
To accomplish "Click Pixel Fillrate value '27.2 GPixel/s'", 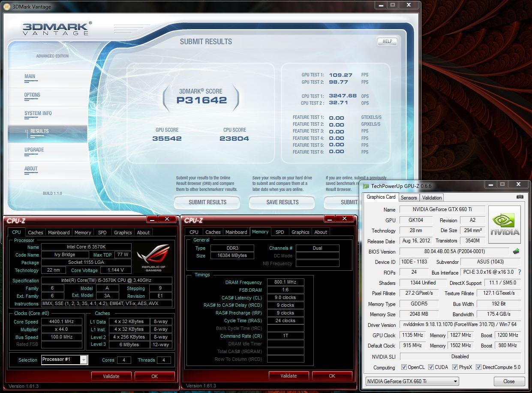I will (419, 293).
